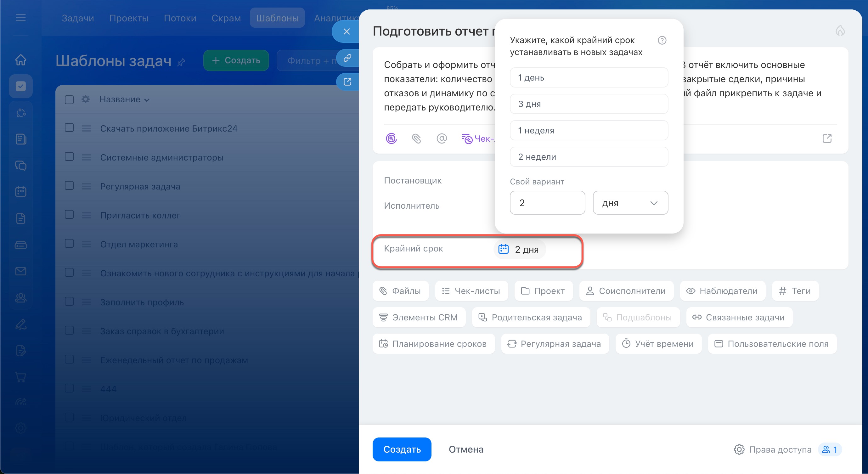Click the custom days number input field
This screenshot has height=474, width=868.
coord(547,203)
